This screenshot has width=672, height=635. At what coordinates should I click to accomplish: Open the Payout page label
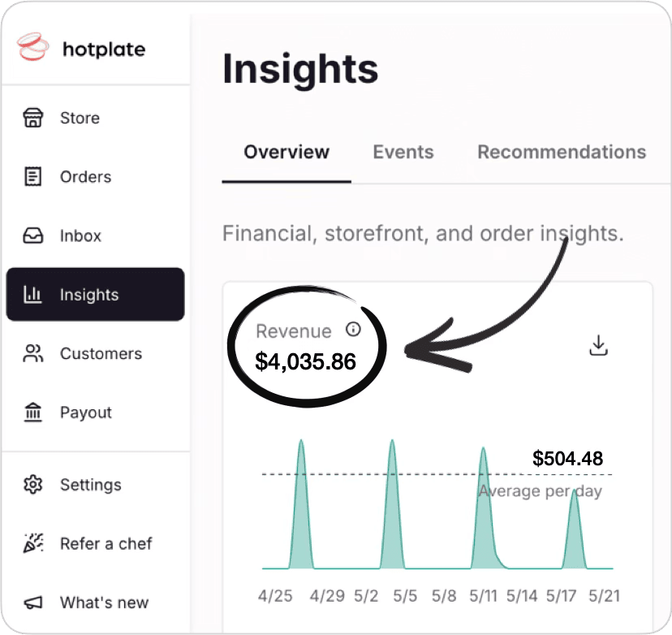tap(85, 413)
